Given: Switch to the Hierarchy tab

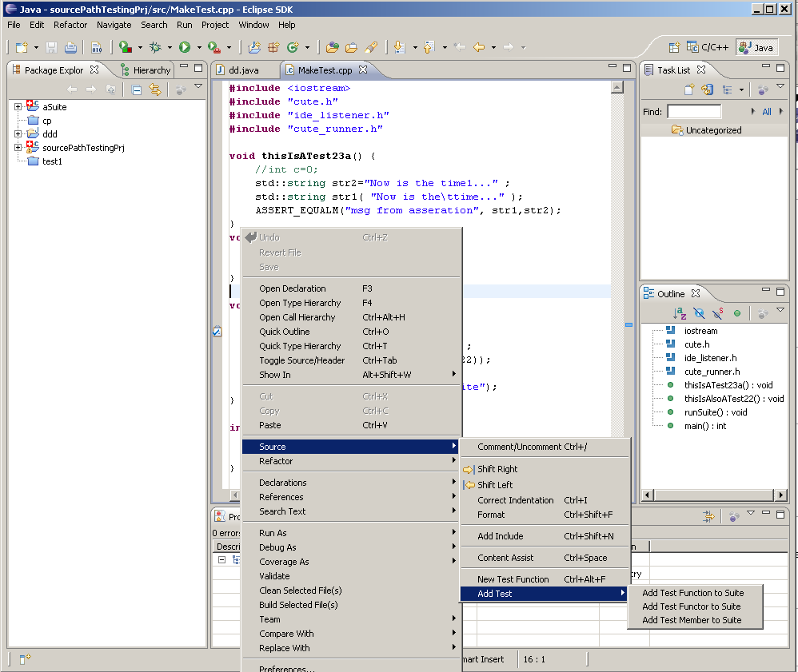Looking at the screenshot, I should tap(146, 70).
